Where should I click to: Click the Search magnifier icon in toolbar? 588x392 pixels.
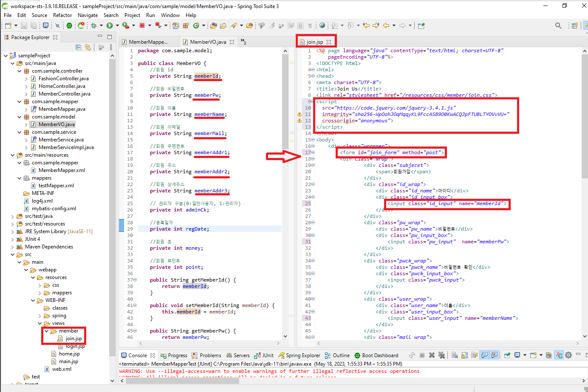point(558,25)
